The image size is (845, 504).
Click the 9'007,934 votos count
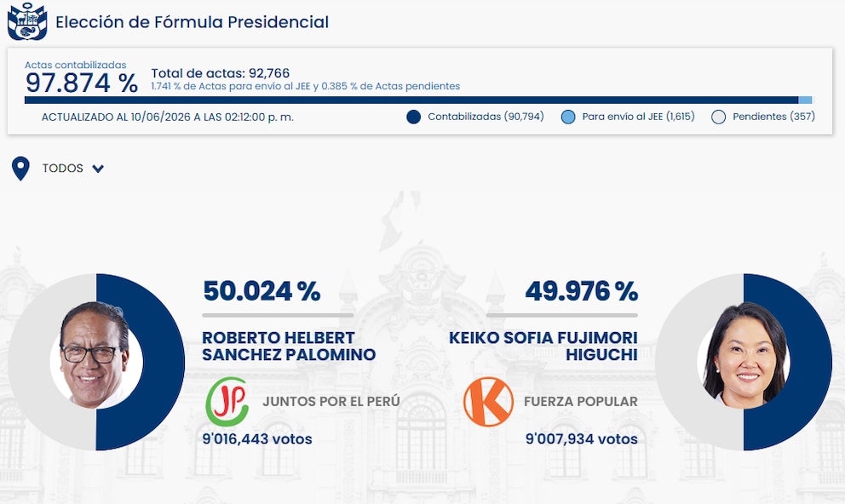[582, 438]
